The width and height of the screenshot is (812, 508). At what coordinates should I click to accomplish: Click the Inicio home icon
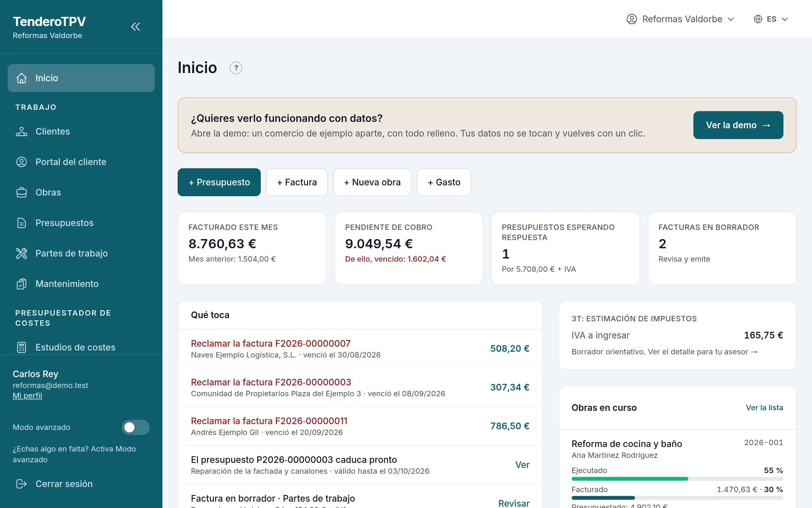tap(22, 78)
